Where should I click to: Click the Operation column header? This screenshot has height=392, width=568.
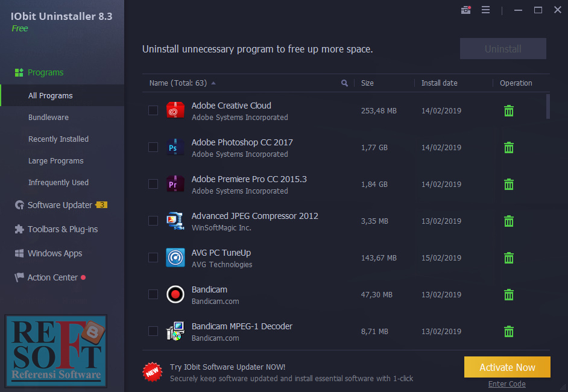point(516,83)
